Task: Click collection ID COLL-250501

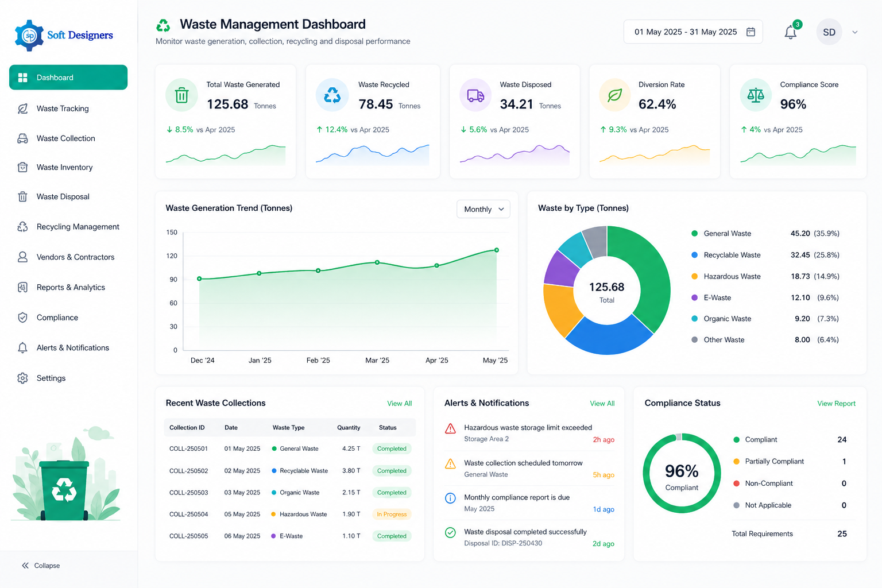Action: [x=188, y=449]
